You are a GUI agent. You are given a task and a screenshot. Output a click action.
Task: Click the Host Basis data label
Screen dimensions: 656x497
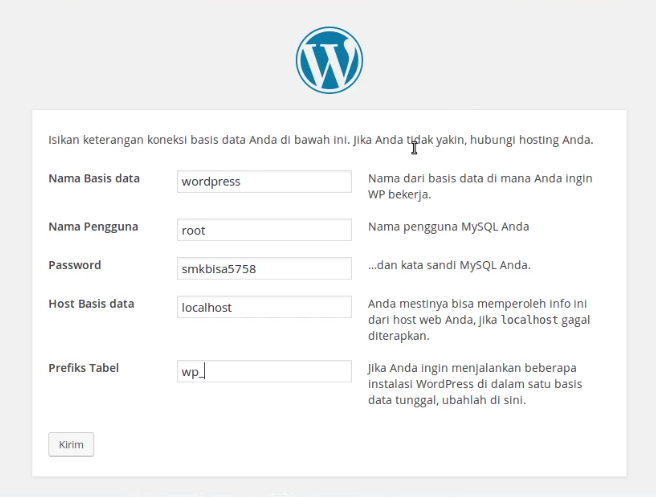click(91, 304)
